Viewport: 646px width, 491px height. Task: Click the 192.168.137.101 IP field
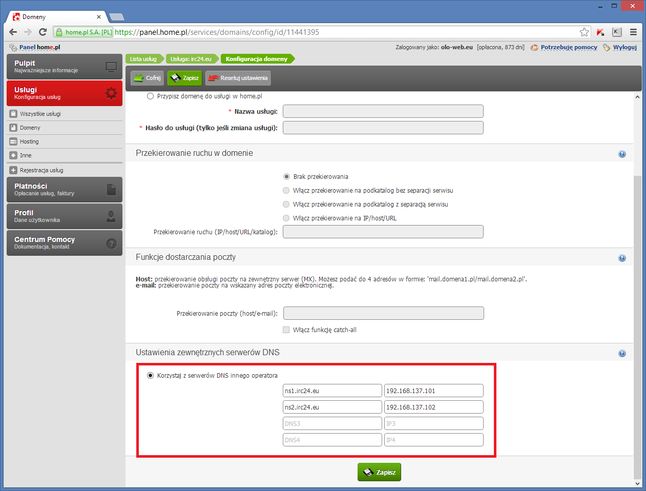click(434, 390)
